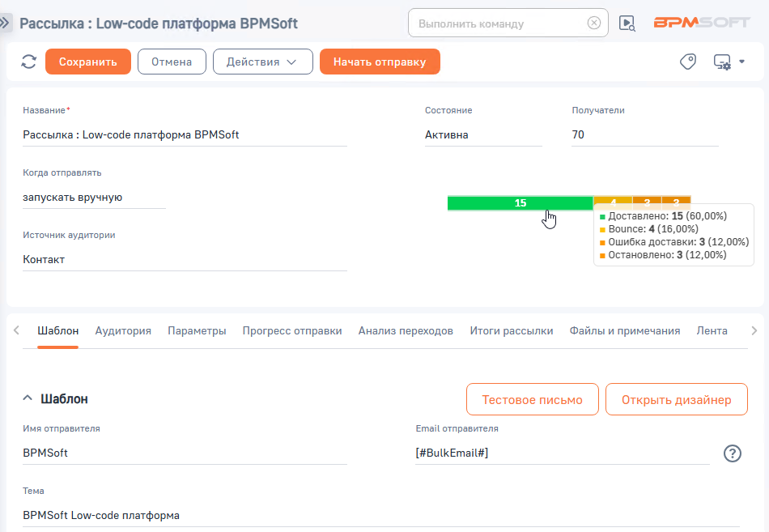Open the Когда отправлять field
Viewport: 769px width, 532px height.
[x=94, y=198]
